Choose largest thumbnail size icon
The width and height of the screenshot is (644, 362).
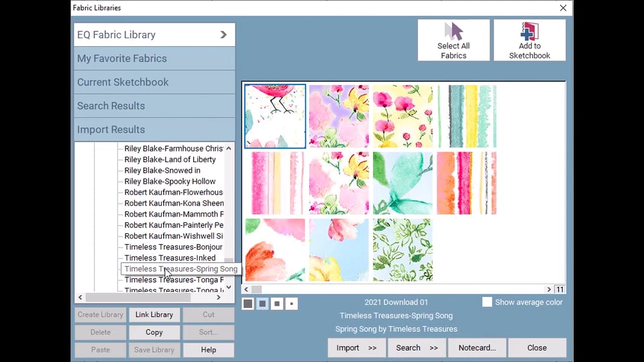[x=248, y=304]
